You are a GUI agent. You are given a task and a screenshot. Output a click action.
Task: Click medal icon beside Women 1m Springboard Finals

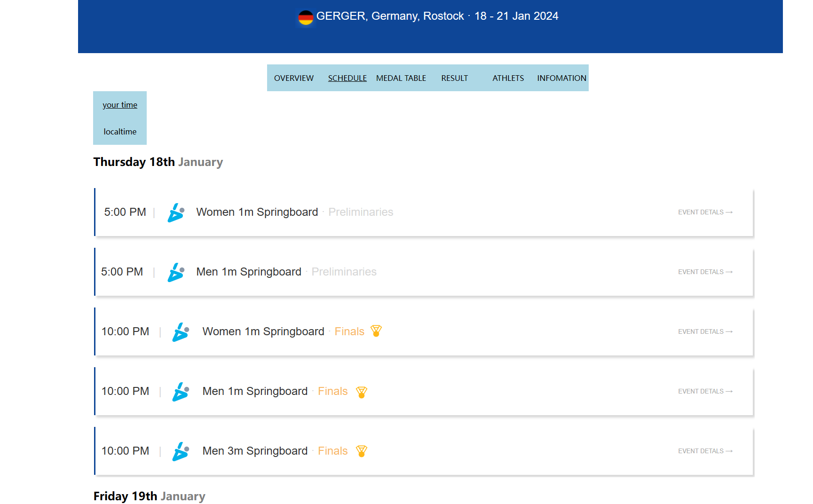pyautogui.click(x=376, y=331)
